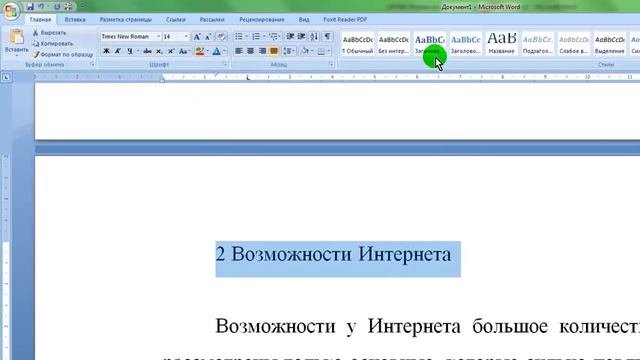The height and width of the screenshot is (360, 640).
Task: Increase font size with grow button
Action: point(197,37)
